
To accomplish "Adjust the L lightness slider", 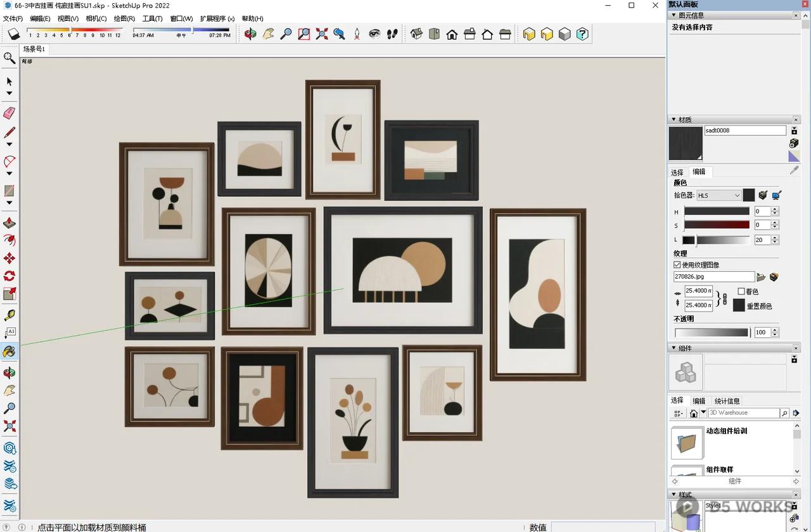I will [716, 240].
